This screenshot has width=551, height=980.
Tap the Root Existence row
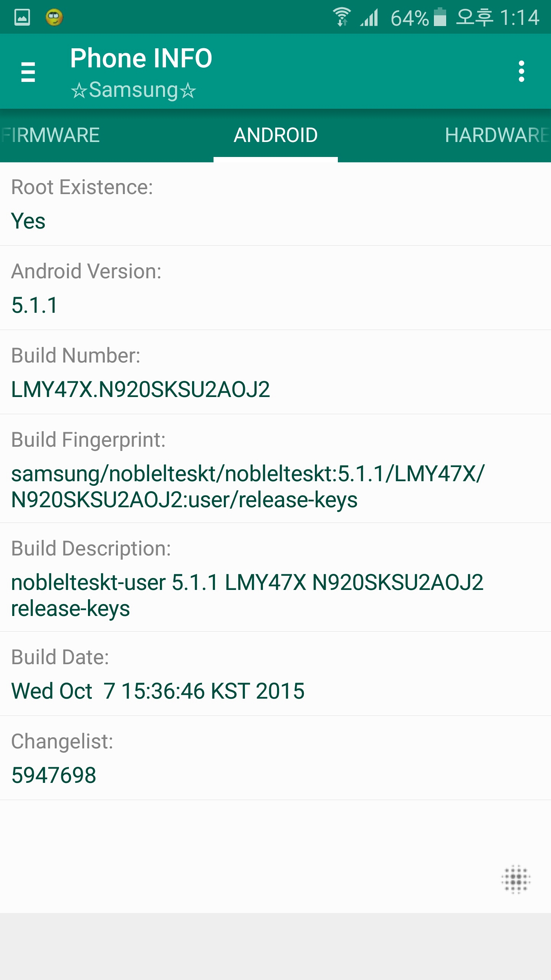click(x=275, y=204)
